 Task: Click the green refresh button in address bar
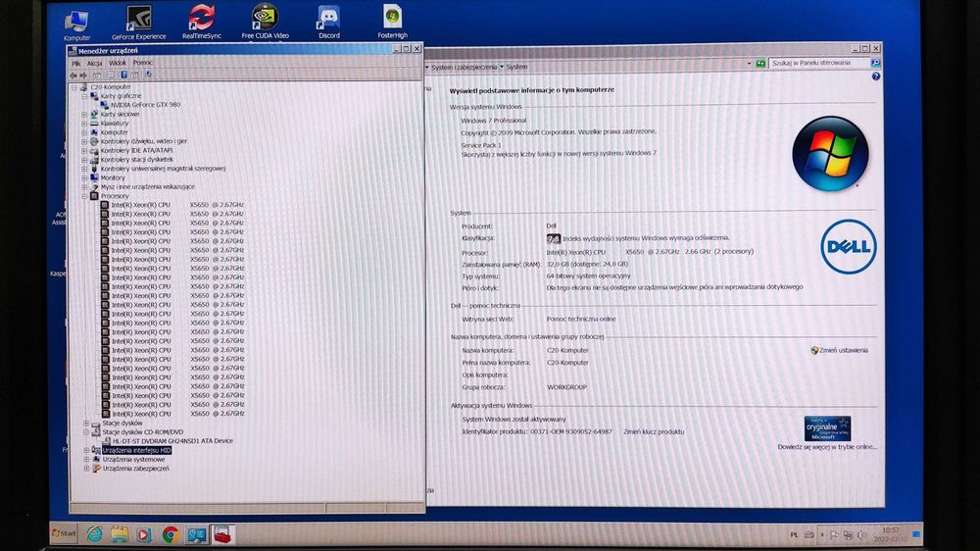(x=760, y=63)
